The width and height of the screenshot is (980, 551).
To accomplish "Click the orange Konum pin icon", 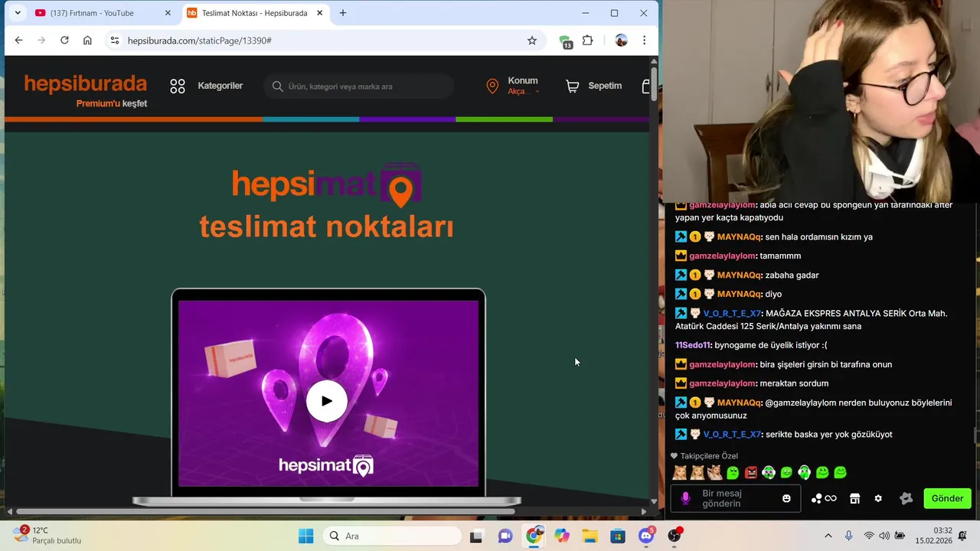I will point(492,86).
